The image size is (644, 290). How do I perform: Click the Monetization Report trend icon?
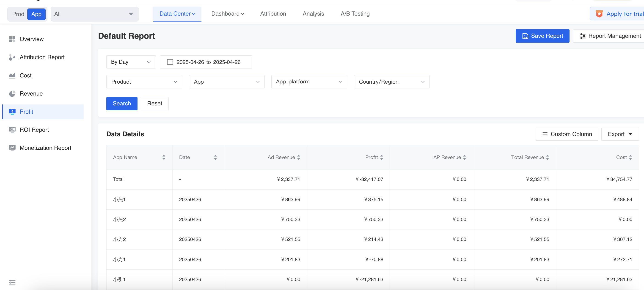click(12, 148)
